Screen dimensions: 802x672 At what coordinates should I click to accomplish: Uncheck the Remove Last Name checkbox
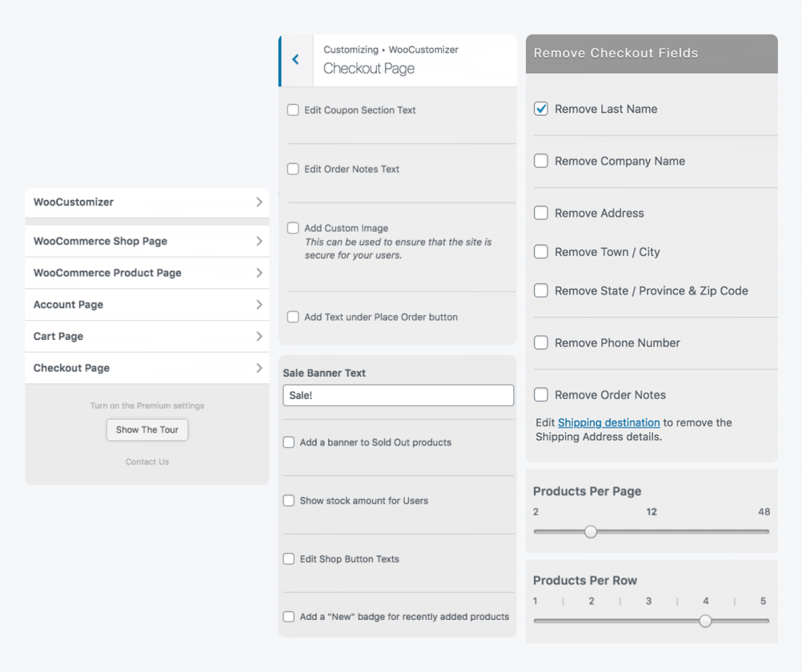coord(541,109)
